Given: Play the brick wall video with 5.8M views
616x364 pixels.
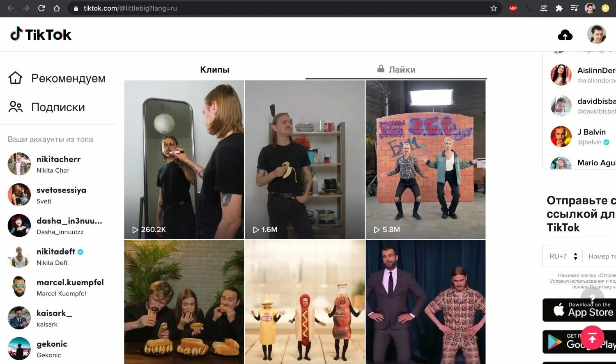Looking at the screenshot, I should [425, 159].
